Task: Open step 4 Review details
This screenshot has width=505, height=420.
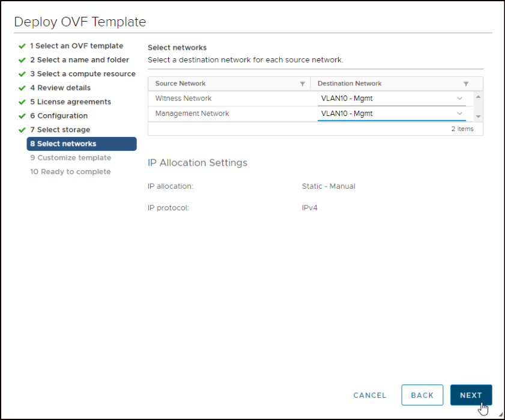Action: click(x=60, y=88)
